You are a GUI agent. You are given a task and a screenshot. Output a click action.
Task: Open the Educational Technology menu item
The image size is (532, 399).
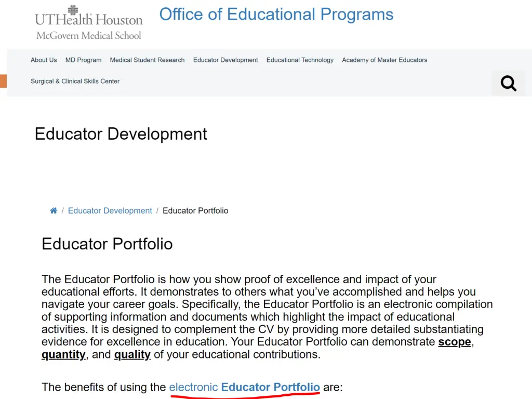pyautogui.click(x=300, y=60)
